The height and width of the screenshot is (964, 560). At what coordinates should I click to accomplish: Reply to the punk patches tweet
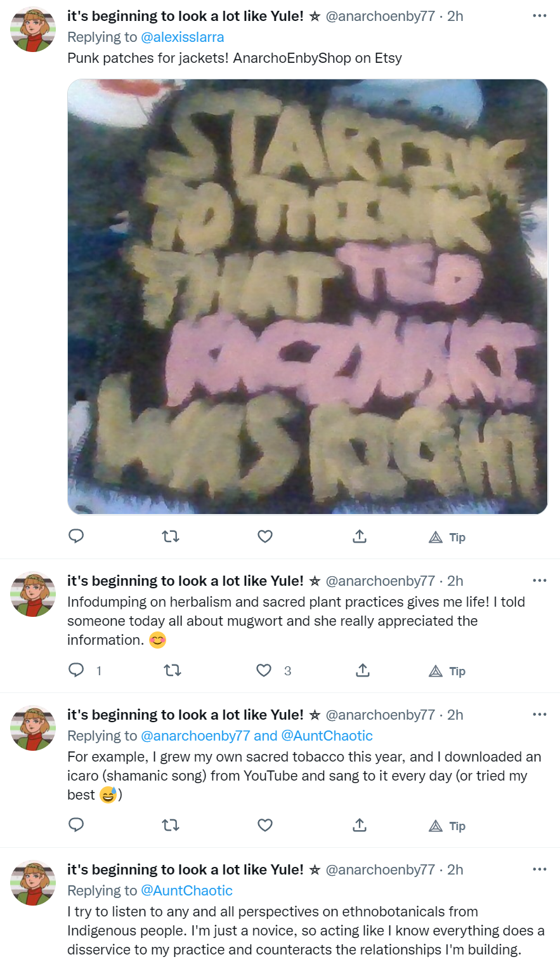pyautogui.click(x=76, y=536)
